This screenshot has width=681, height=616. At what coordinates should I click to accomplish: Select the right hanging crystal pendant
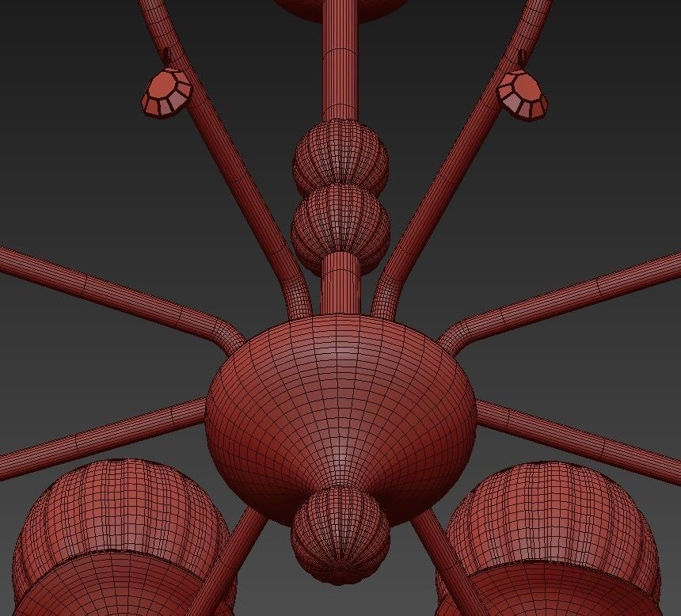tap(523, 95)
